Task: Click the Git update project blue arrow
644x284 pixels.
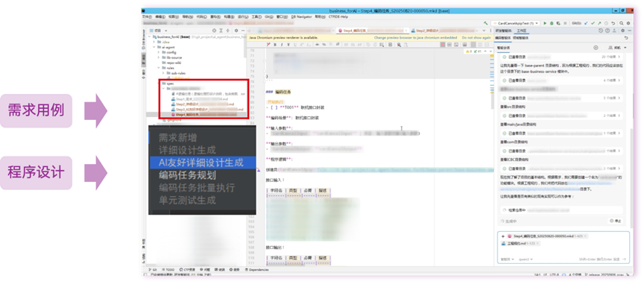Action: tap(586, 23)
